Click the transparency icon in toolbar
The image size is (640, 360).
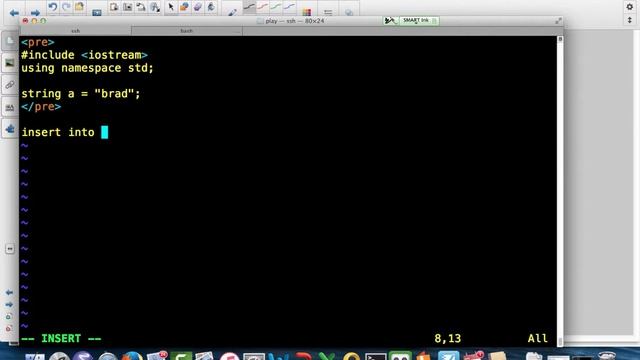tap(349, 13)
